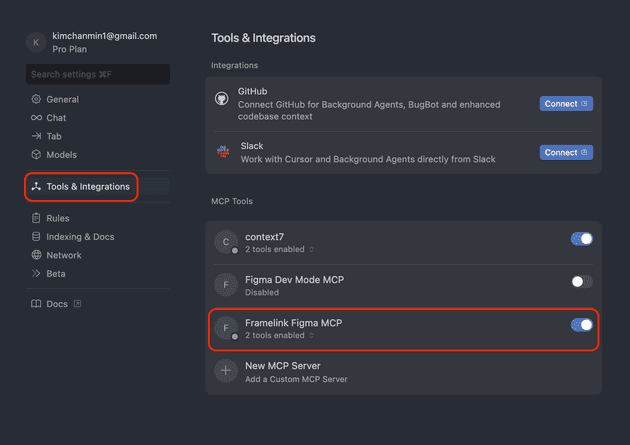The height and width of the screenshot is (445, 630).
Task: Turn off the Framelink Figma MCP toggle
Action: pos(582,325)
